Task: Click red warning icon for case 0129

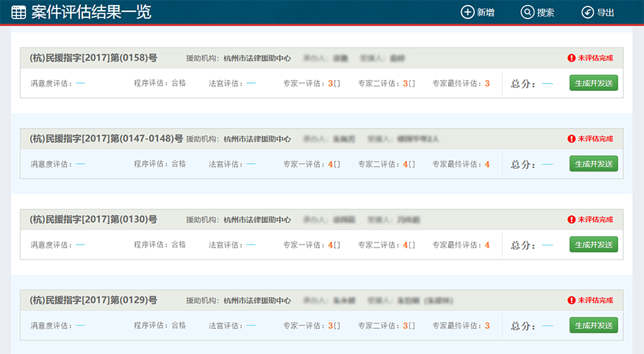Action: (x=571, y=300)
